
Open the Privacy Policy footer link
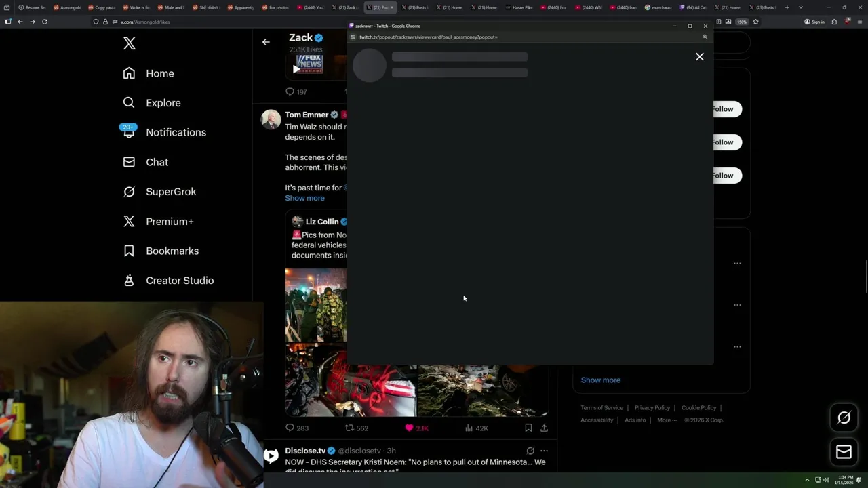tap(652, 408)
